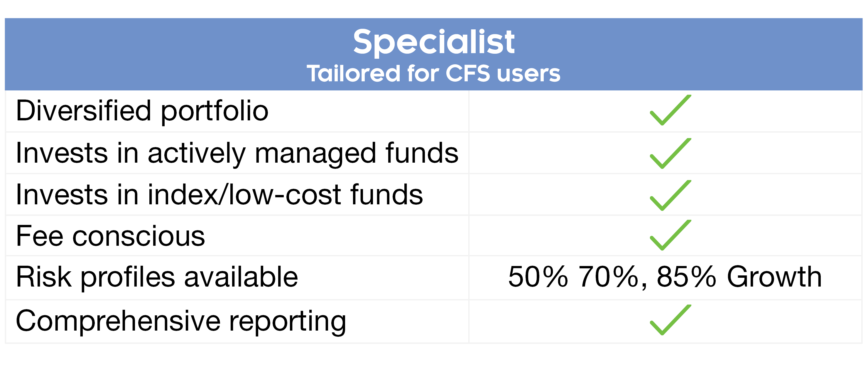Click the 'Specialist' header title
The height and width of the screenshot is (367, 868).
[434, 42]
